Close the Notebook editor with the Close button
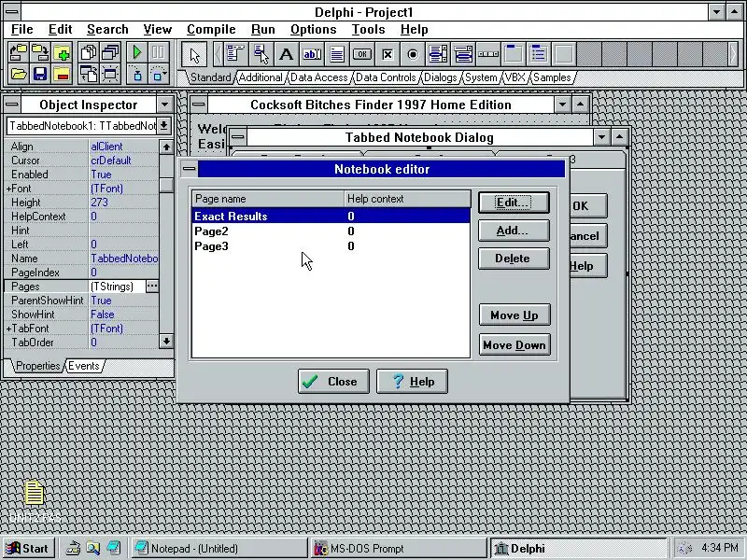Screen dimensions: 747x560 (x=333, y=382)
